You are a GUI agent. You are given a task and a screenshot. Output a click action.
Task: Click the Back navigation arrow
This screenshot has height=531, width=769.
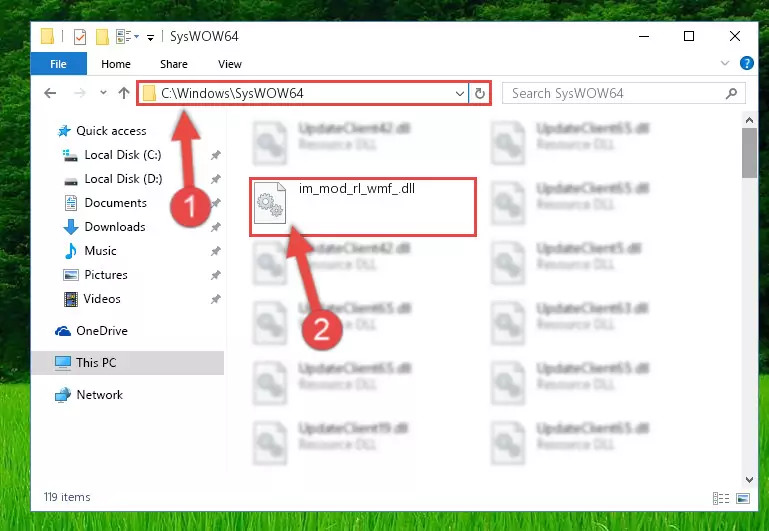click(x=50, y=93)
